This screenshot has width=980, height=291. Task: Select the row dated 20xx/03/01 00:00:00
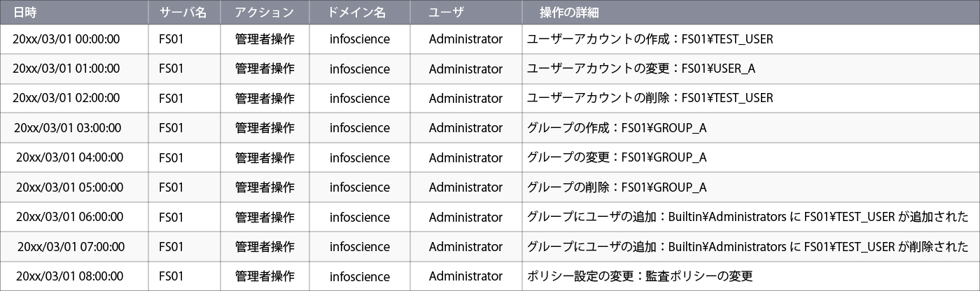(490, 39)
